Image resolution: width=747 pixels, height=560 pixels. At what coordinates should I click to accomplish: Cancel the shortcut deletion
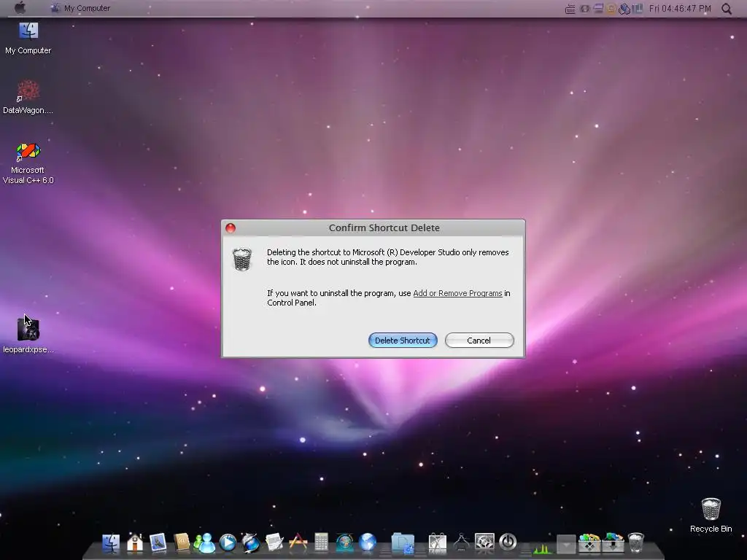(479, 341)
